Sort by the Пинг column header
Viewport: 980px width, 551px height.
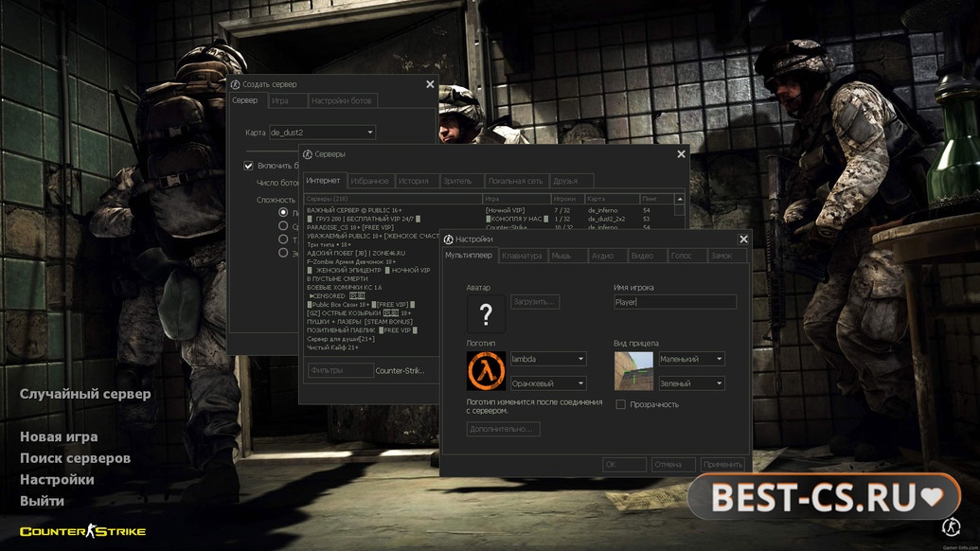(657, 199)
